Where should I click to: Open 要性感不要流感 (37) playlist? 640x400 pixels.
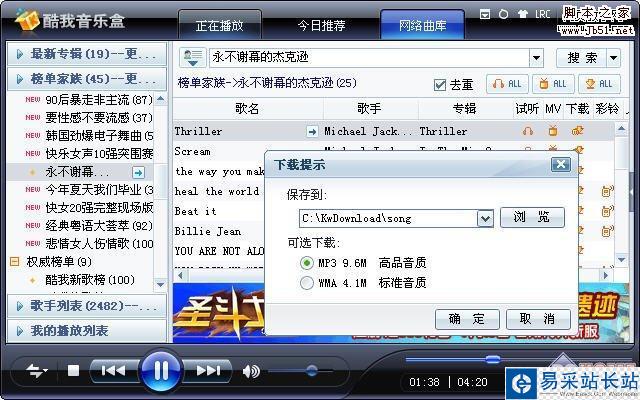pos(99,118)
